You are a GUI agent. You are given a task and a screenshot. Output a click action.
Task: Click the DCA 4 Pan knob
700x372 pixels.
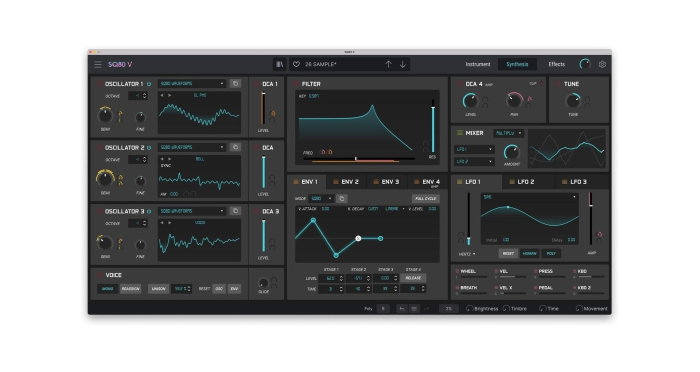pyautogui.click(x=514, y=101)
